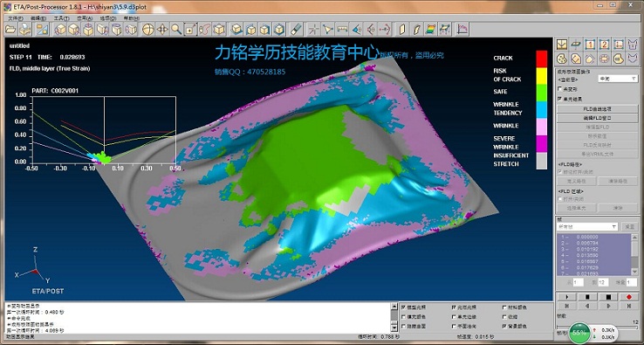
Task: Open the 文件(F) menu
Action: (x=16, y=18)
